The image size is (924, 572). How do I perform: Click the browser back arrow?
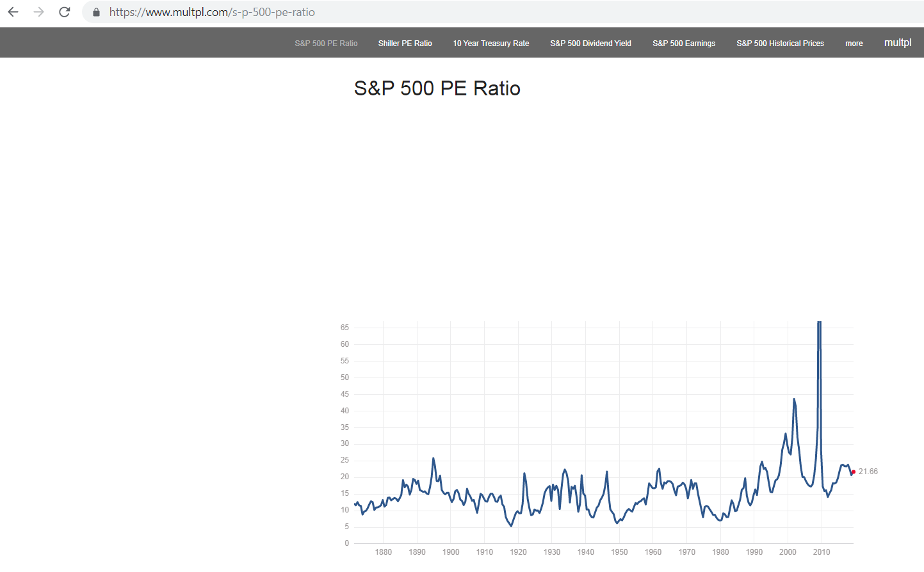coord(13,12)
